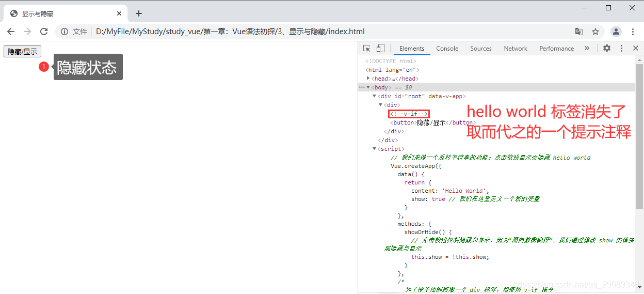Viewport: 644px width, 294px height.
Task: Expand the head element node
Action: [x=368, y=78]
